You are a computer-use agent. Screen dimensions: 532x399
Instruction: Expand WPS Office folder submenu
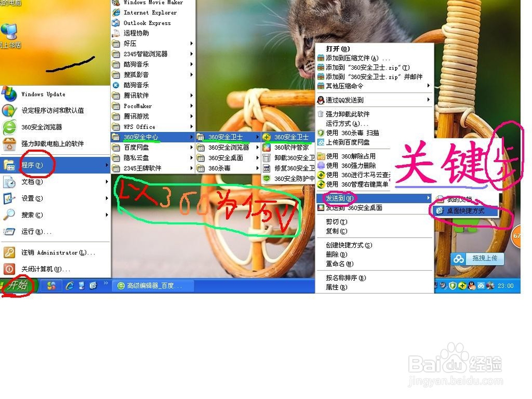point(153,127)
